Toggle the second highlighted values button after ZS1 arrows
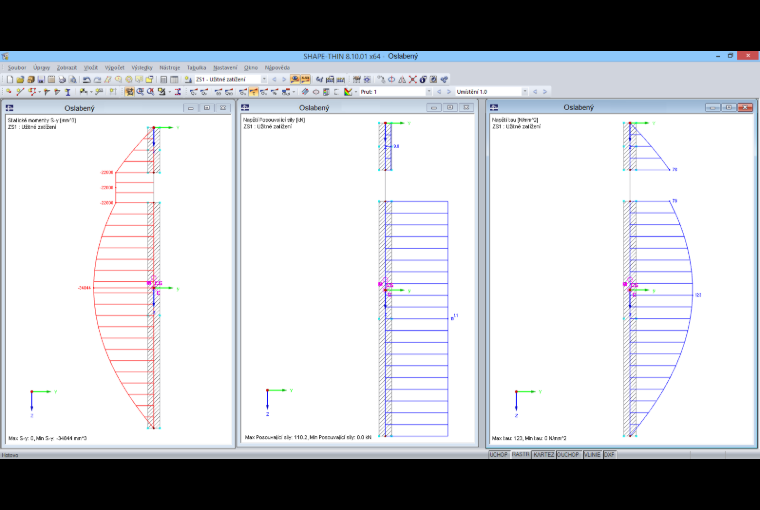This screenshot has height=510, width=760. pyautogui.click(x=305, y=79)
